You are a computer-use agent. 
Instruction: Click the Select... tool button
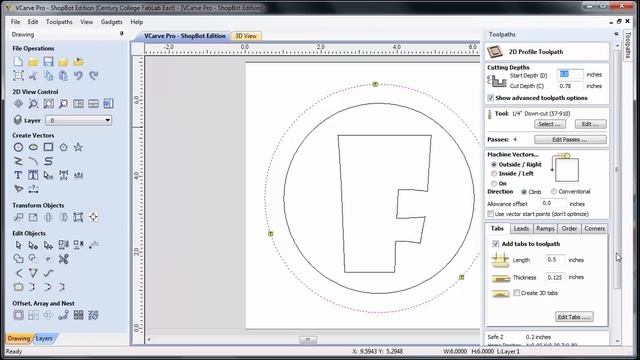550,124
